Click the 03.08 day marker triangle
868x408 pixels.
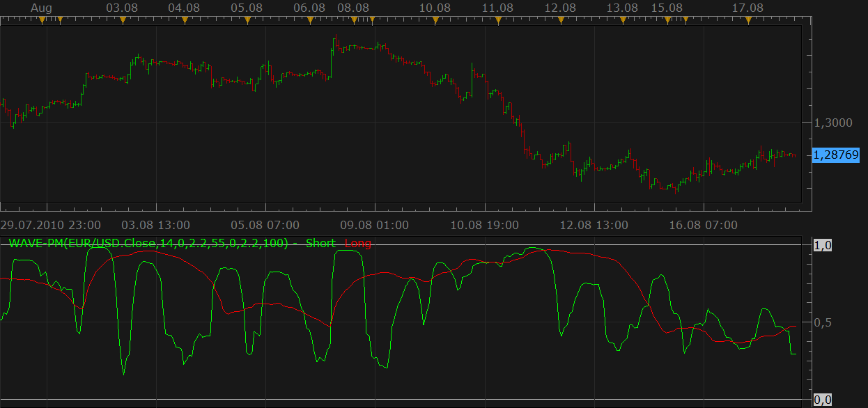(x=123, y=20)
